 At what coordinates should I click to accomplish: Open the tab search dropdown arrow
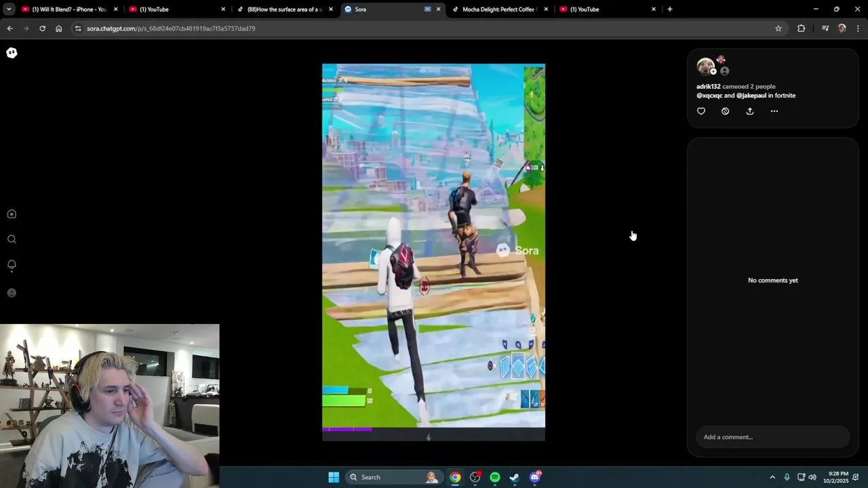[9, 9]
